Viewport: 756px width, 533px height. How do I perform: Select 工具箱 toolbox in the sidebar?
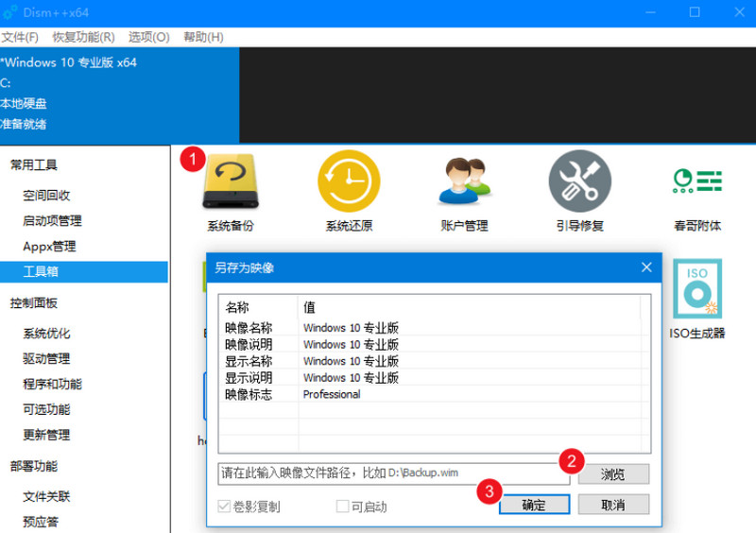pyautogui.click(x=84, y=271)
